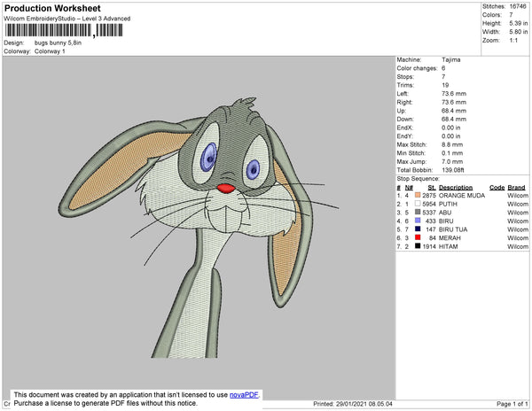Click 'Wilcom EmbroideryStudio – Level 3 Advanced' text
This screenshot has width=532, height=411.
pos(67,19)
